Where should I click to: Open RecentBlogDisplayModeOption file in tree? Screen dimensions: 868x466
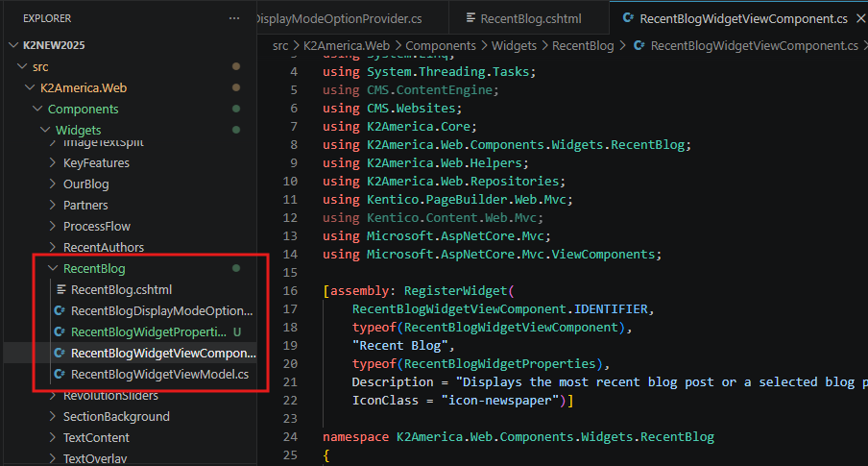[x=161, y=311]
